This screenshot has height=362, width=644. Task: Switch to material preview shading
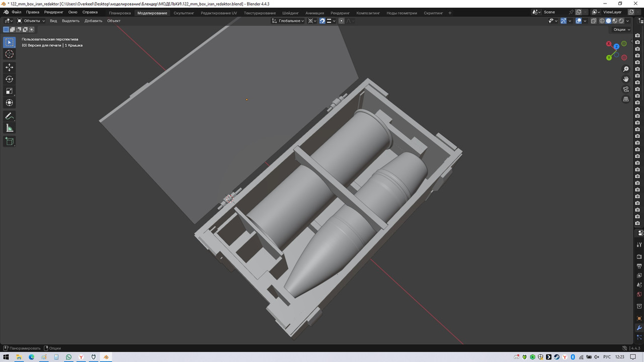pos(615,21)
